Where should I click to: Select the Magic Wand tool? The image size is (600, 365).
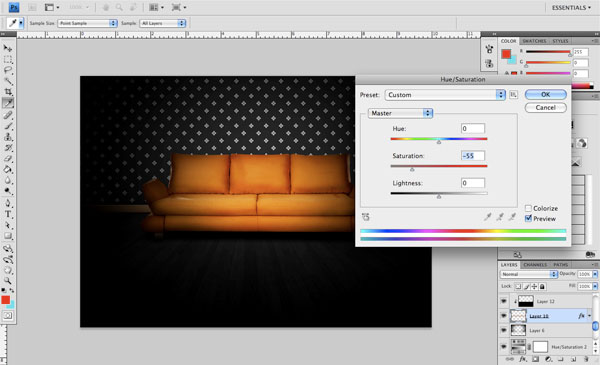8,81
